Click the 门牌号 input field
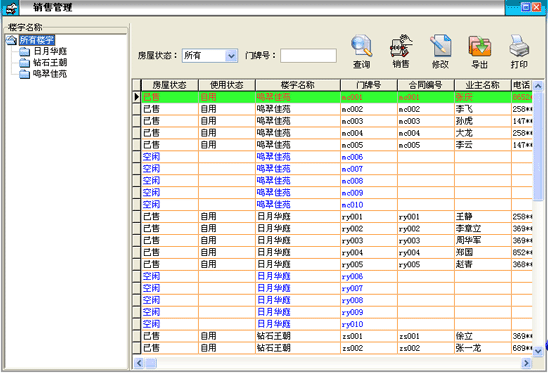548x373 pixels. point(309,56)
